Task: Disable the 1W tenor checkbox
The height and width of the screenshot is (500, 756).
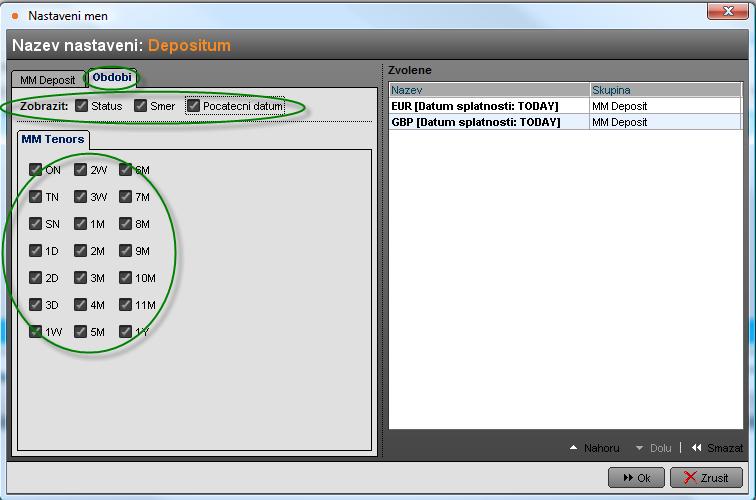Action: pyautogui.click(x=35, y=331)
